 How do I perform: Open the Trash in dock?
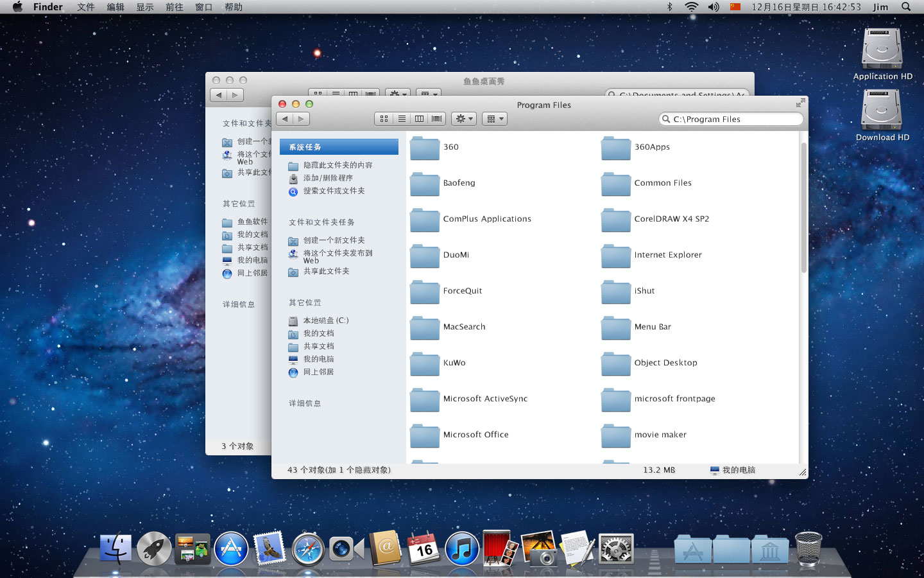coord(809,548)
